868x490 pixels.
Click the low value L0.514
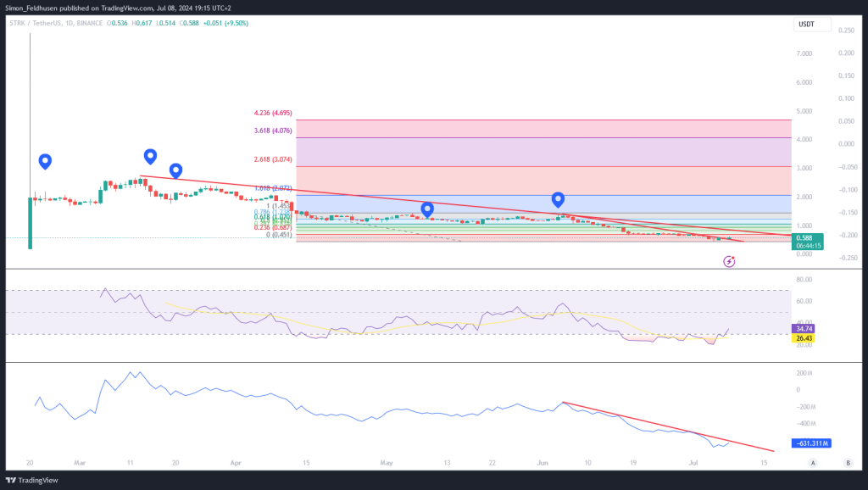[165, 23]
